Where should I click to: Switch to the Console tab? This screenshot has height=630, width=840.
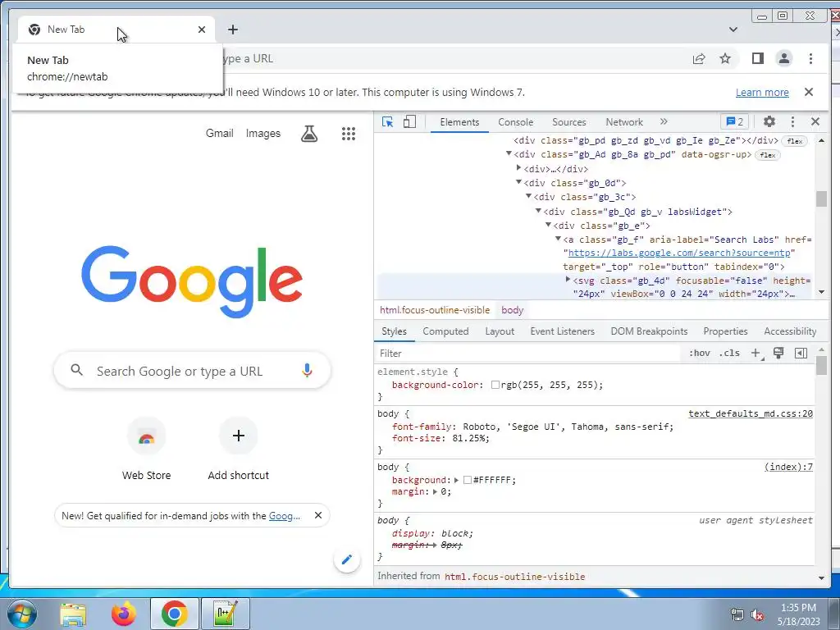[515, 122]
